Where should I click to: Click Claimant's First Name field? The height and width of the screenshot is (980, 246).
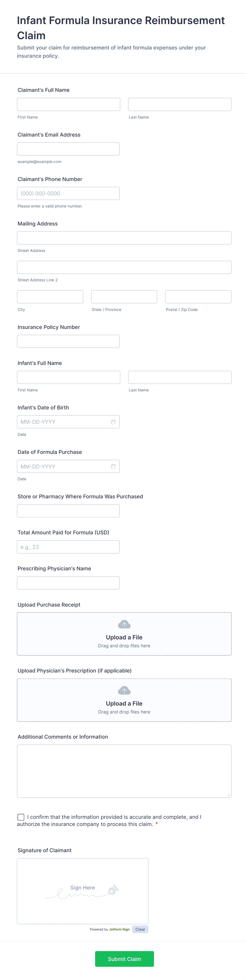tap(69, 105)
